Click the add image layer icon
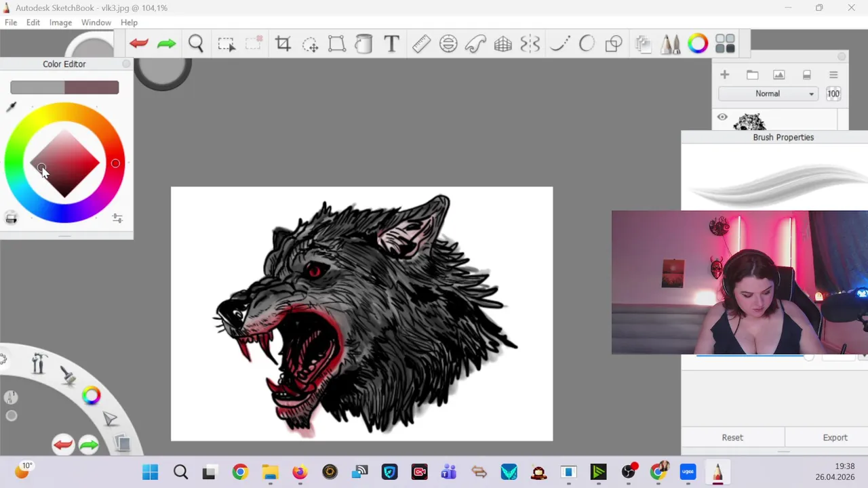 778,75
